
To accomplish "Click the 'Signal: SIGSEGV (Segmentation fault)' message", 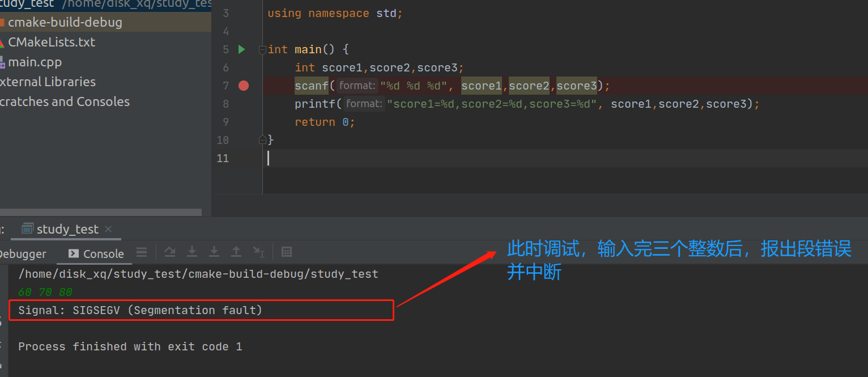I will [x=141, y=310].
